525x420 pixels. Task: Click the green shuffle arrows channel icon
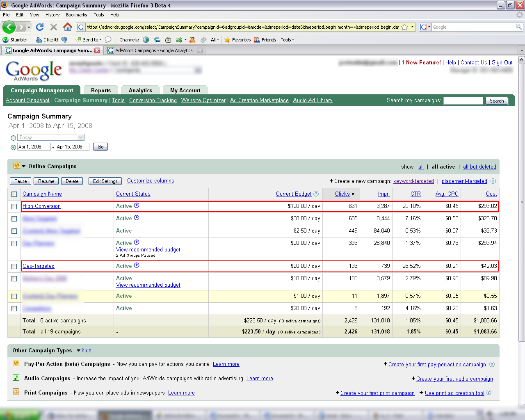[x=179, y=40]
